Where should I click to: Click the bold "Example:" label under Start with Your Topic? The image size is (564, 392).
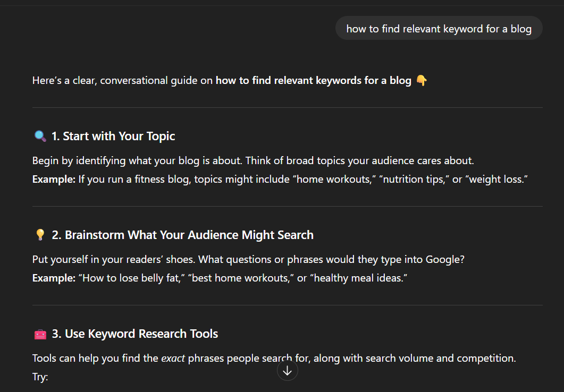pos(54,180)
